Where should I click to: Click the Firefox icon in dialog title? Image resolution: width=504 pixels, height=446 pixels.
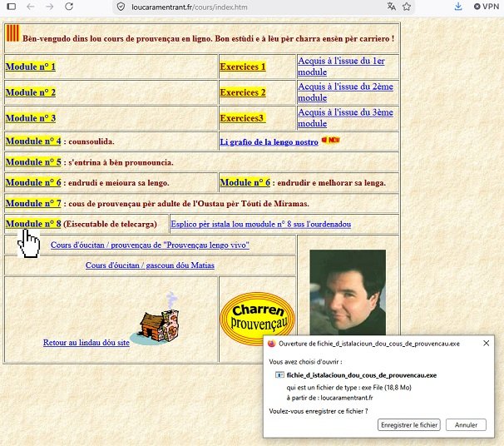[272, 344]
